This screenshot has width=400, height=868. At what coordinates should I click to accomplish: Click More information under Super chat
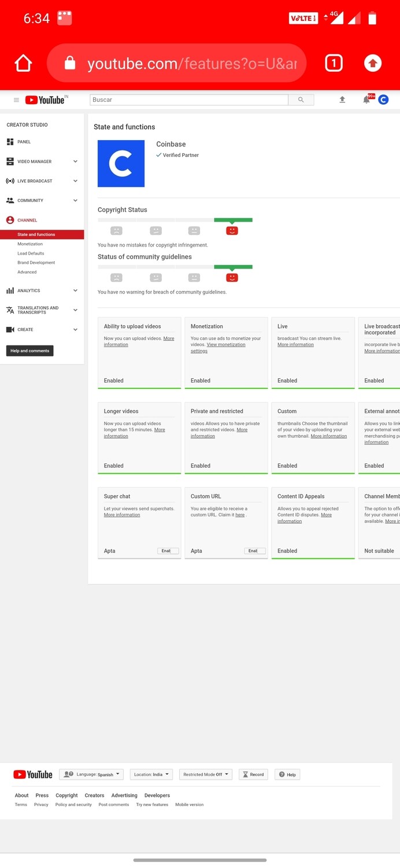click(122, 515)
